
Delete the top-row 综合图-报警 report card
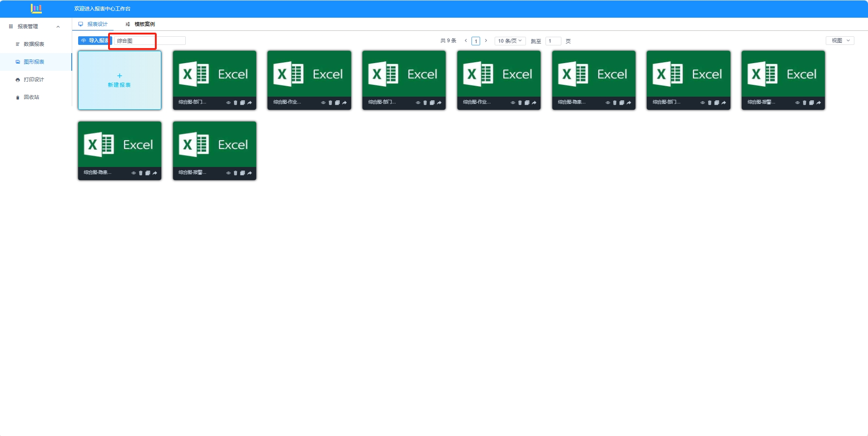[x=804, y=103]
